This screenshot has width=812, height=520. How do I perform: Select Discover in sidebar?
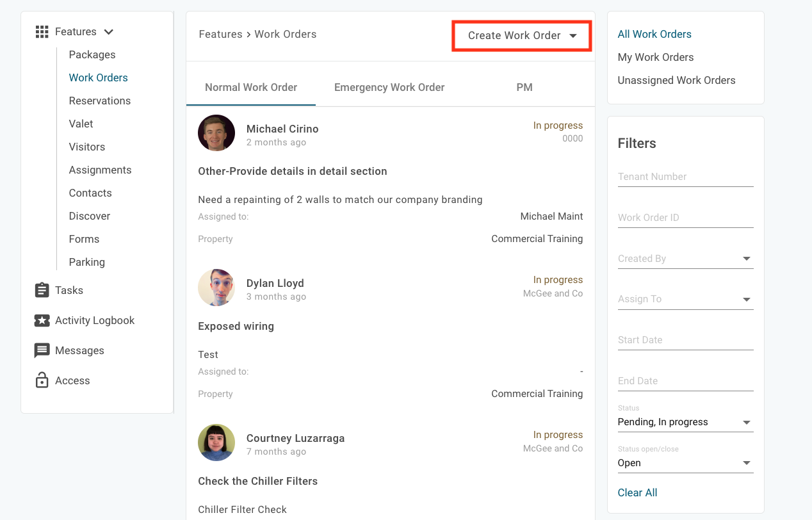tap(89, 216)
